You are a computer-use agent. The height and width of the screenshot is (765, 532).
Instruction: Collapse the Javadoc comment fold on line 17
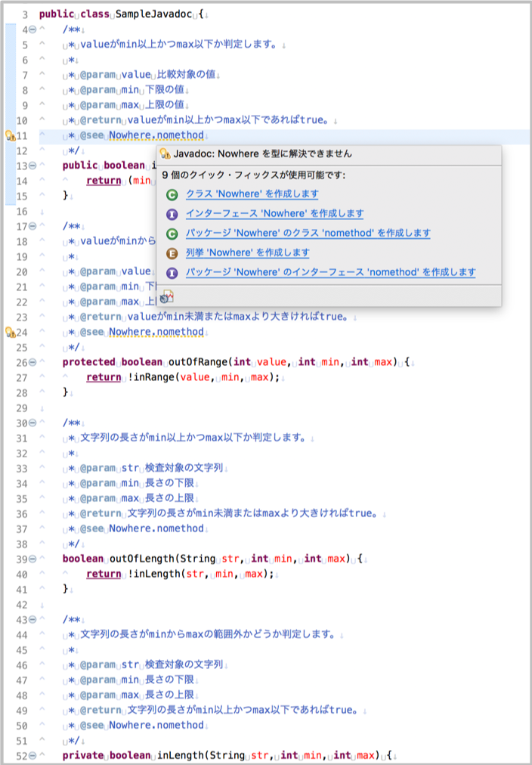(x=32, y=226)
